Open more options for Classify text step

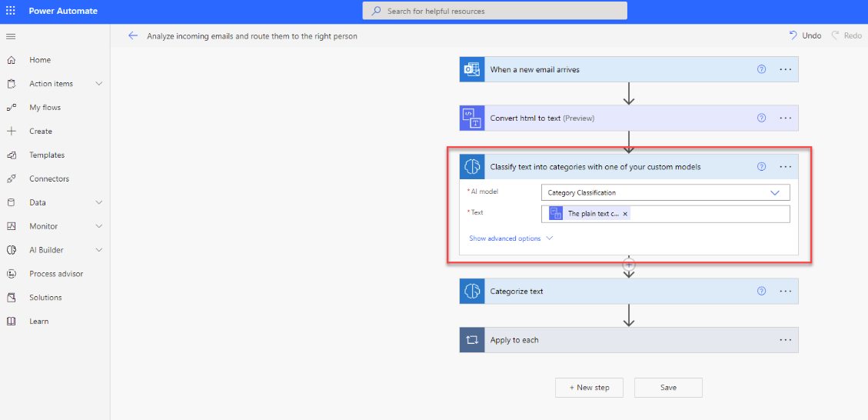(x=786, y=166)
